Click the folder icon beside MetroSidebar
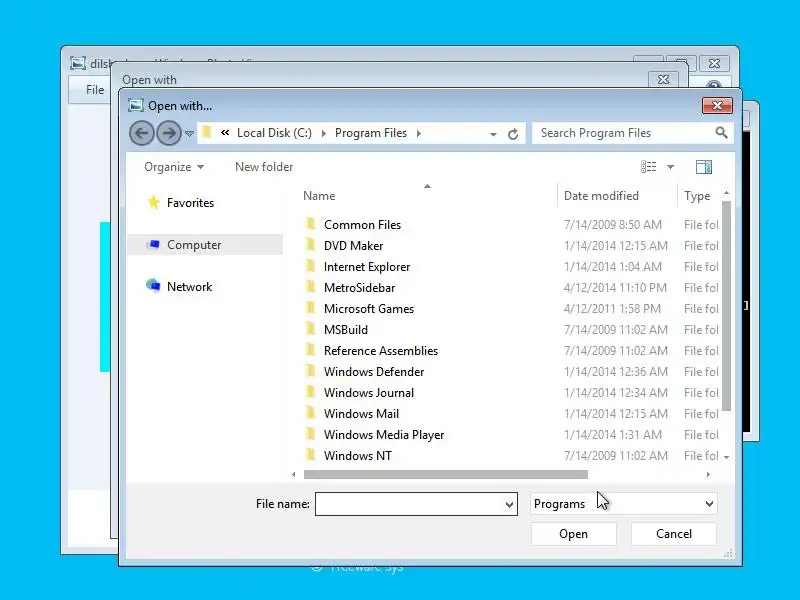The height and width of the screenshot is (600, 800). (310, 287)
